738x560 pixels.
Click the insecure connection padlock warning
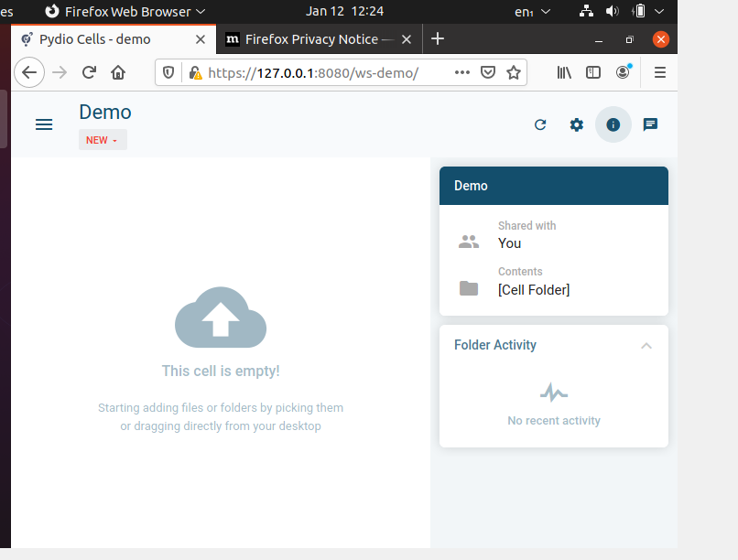[195, 73]
